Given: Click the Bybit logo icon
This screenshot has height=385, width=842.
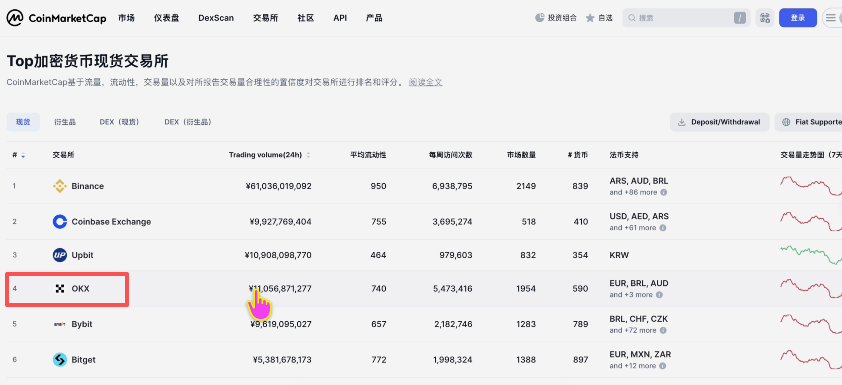Looking at the screenshot, I should (x=60, y=324).
